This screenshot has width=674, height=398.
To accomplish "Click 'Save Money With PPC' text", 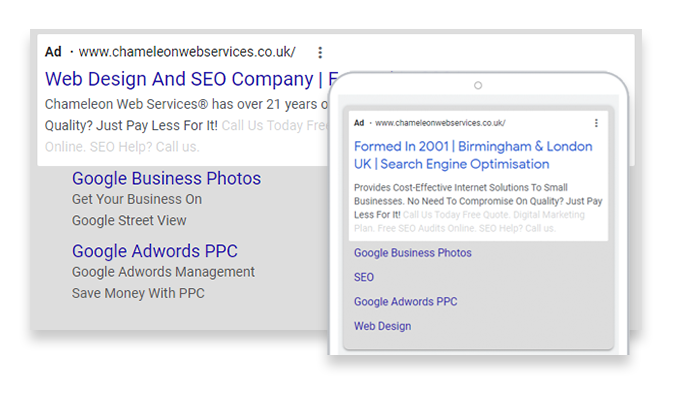I will pos(138,293).
